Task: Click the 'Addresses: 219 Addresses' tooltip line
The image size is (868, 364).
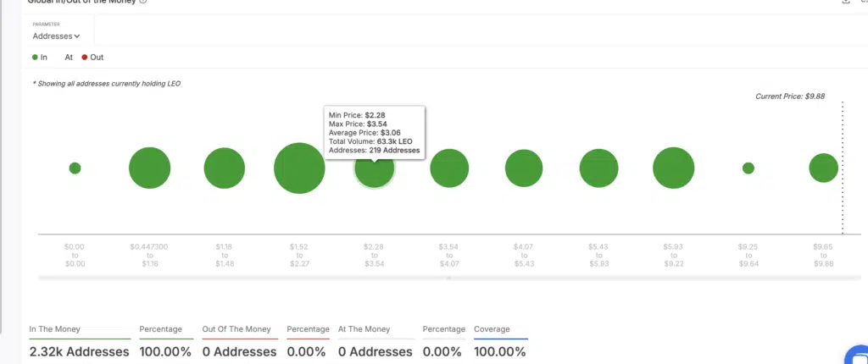Action: (374, 151)
